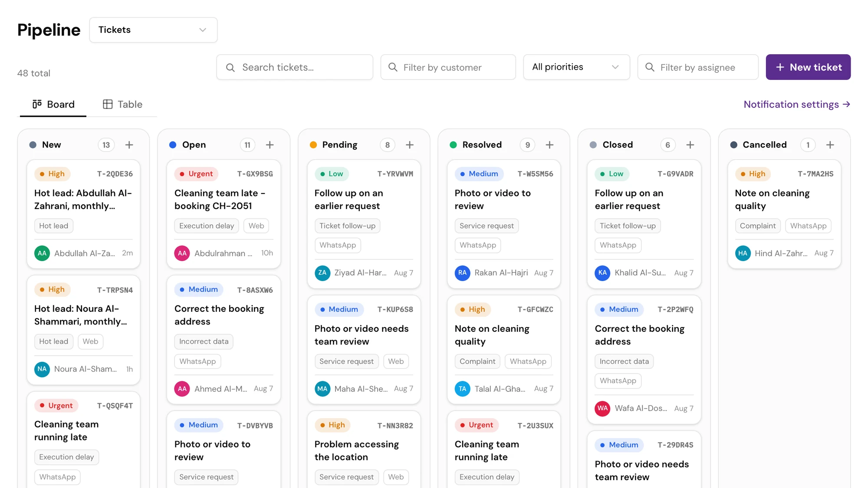Screen dimensions: 868x488
Task: Add a ticket to the Open column
Action: 270,145
